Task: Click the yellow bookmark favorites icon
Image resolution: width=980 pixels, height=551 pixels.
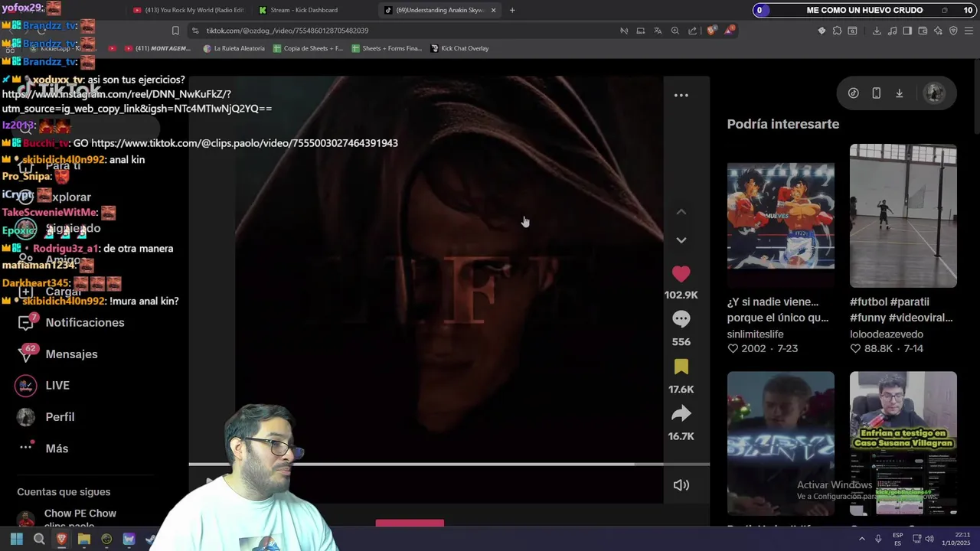Action: [681, 367]
